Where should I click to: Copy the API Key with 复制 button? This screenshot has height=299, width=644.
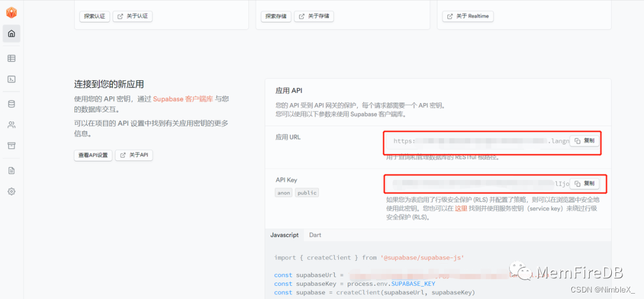pyautogui.click(x=584, y=183)
